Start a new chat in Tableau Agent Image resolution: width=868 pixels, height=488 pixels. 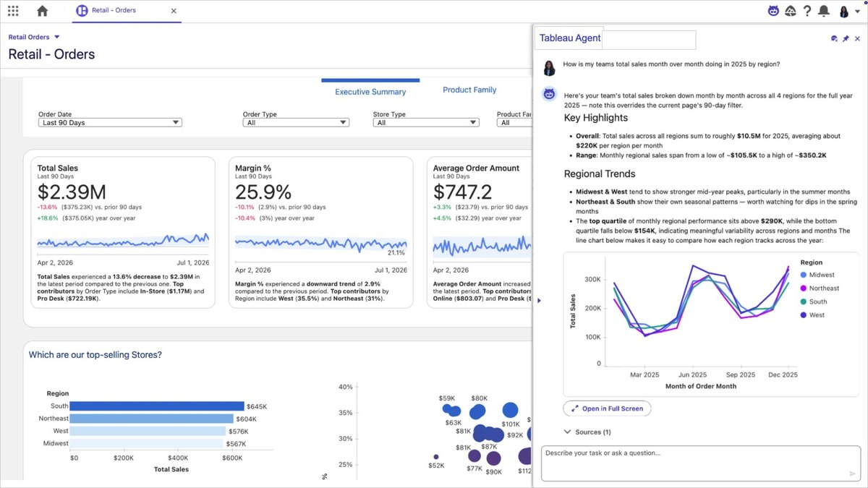834,39
